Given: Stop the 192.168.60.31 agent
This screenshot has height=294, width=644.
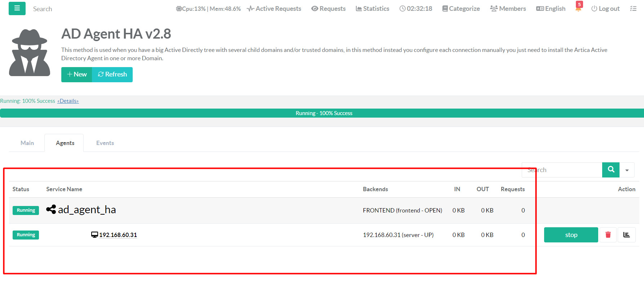Looking at the screenshot, I should (x=571, y=235).
